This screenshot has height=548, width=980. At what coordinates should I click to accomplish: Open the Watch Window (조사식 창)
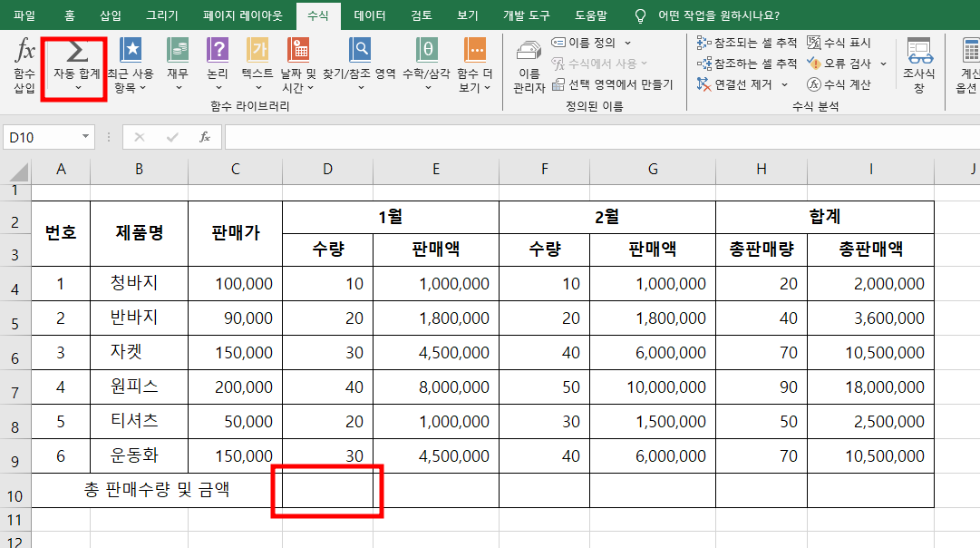[x=918, y=65]
